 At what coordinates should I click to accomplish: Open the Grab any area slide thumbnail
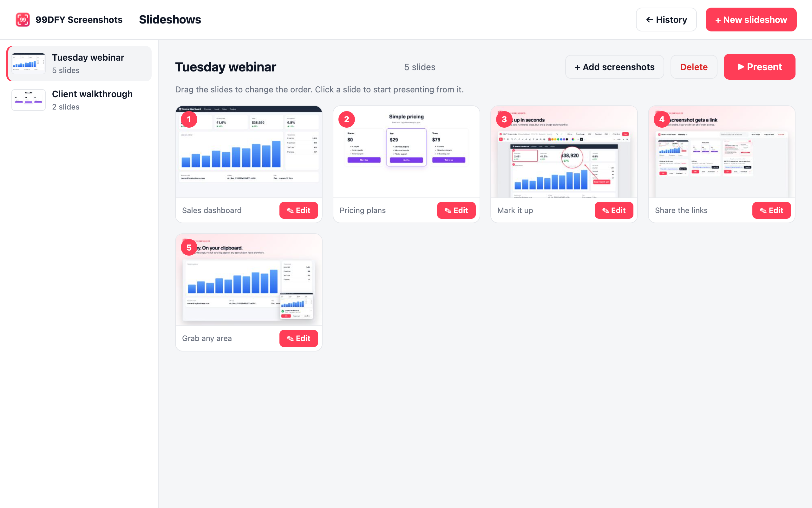click(x=249, y=280)
